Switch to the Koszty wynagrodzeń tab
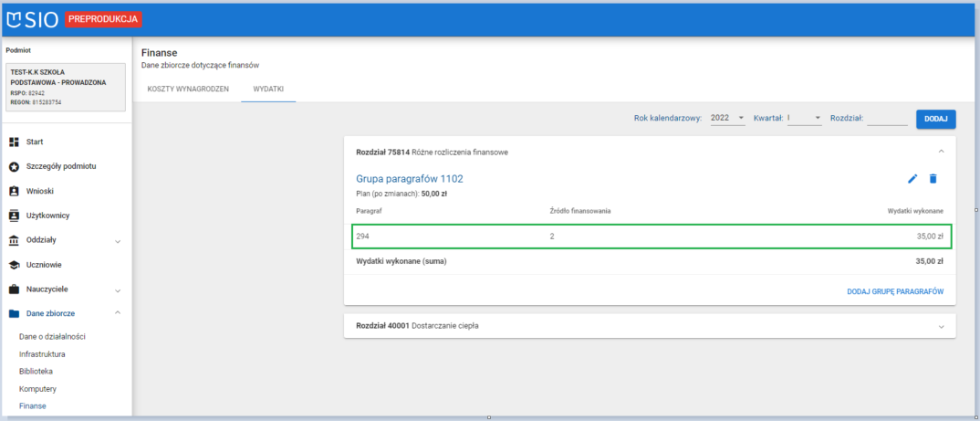This screenshot has height=421, width=980. coord(187,89)
